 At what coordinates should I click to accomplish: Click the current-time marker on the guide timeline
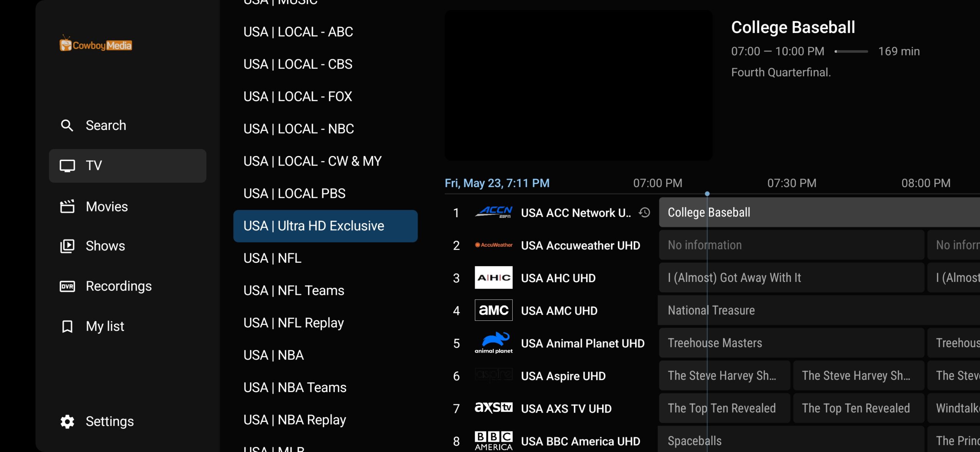(707, 193)
